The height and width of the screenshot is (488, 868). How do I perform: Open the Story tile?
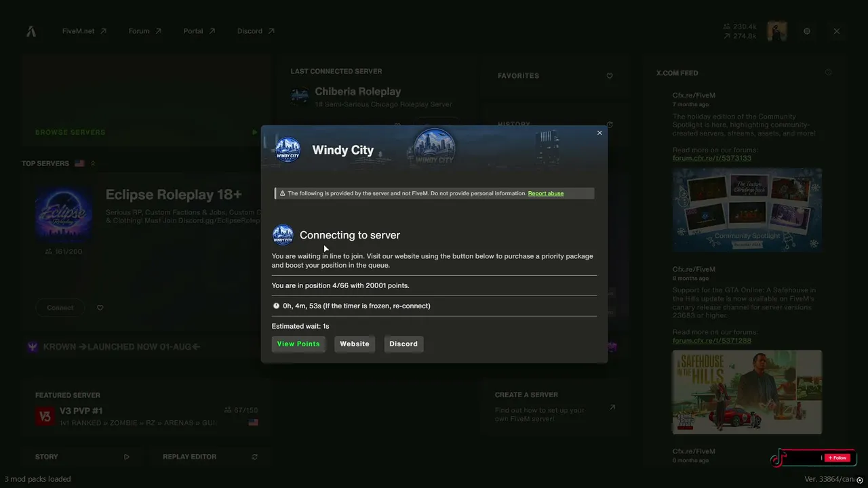click(x=82, y=457)
